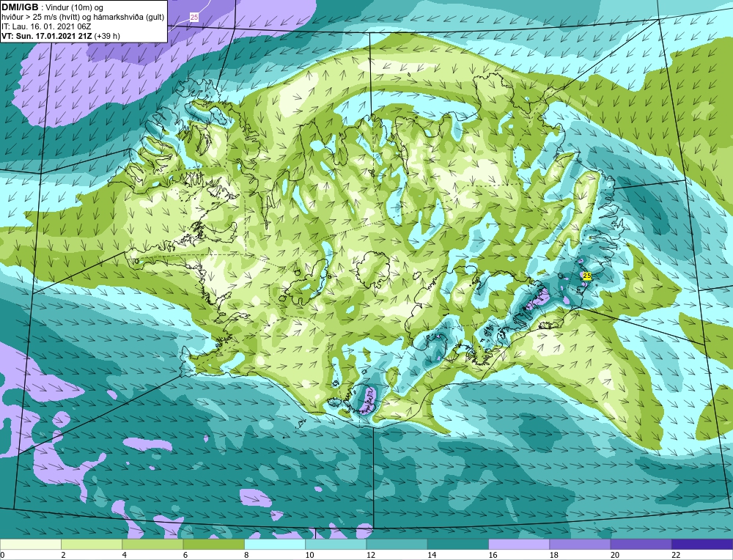Click the legend scale label 4

[125, 555]
